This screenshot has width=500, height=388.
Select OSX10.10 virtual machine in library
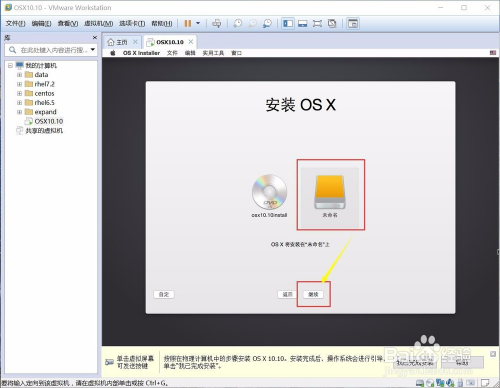pyautogui.click(x=44, y=121)
